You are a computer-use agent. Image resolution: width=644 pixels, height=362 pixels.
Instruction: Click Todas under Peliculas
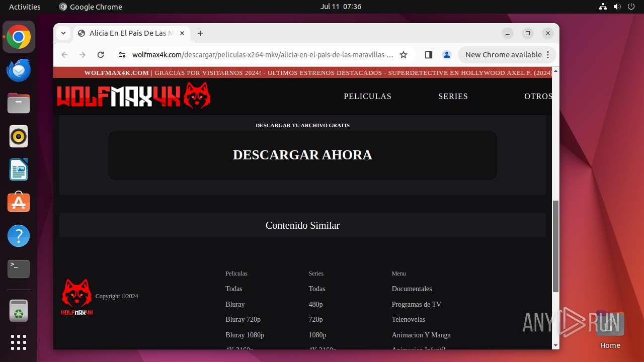point(234,289)
